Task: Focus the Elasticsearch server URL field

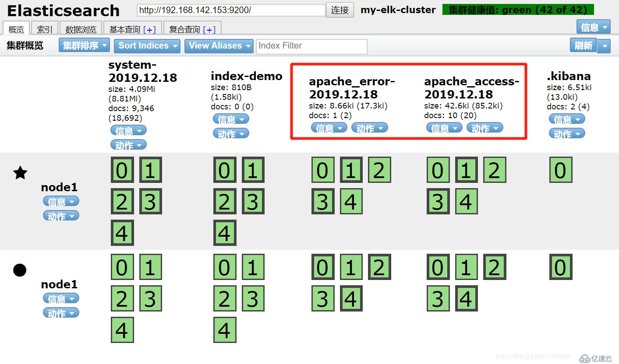Action: [x=231, y=10]
